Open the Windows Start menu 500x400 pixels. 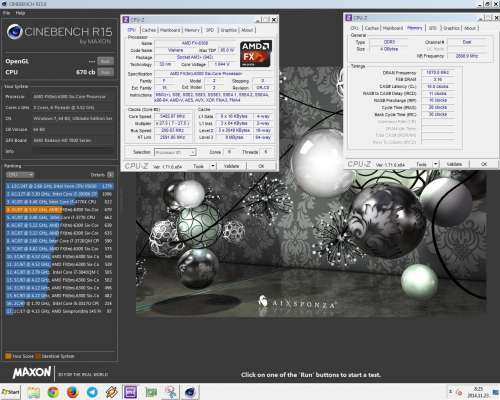click(10, 392)
